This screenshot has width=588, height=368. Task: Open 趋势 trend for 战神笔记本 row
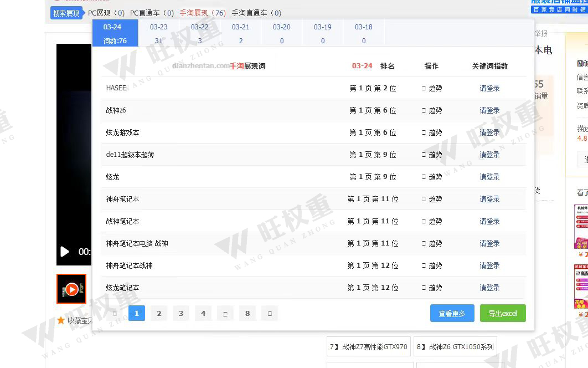click(432, 221)
